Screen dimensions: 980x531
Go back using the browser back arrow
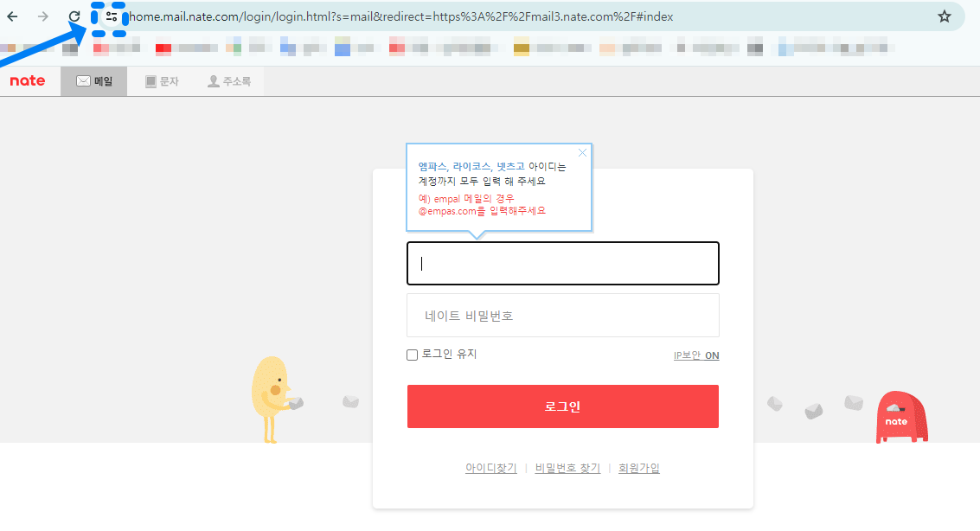12,17
